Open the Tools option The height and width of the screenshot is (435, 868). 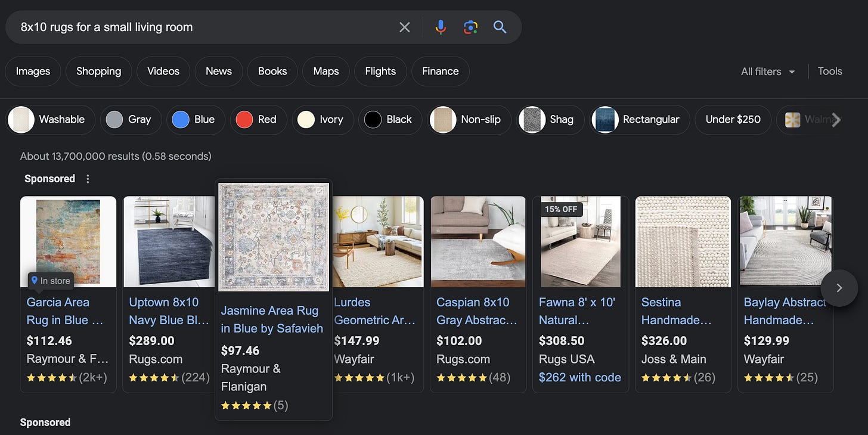(x=830, y=71)
